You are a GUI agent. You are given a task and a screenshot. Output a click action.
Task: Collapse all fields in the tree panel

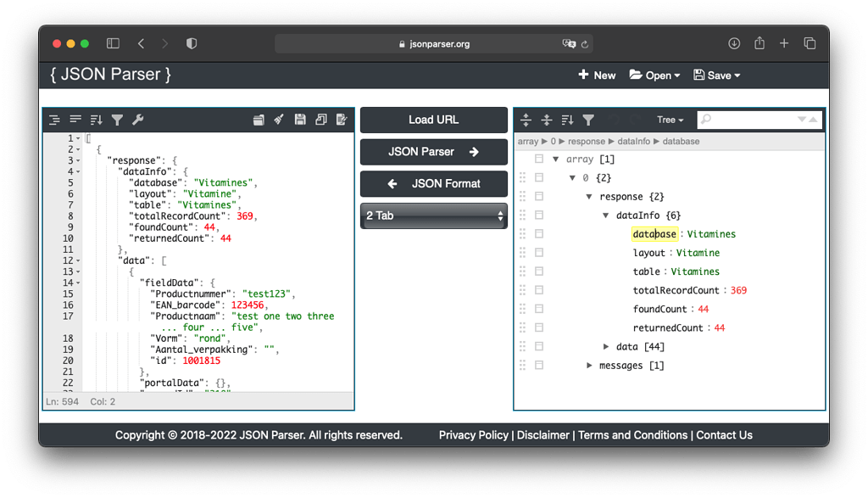tap(547, 120)
